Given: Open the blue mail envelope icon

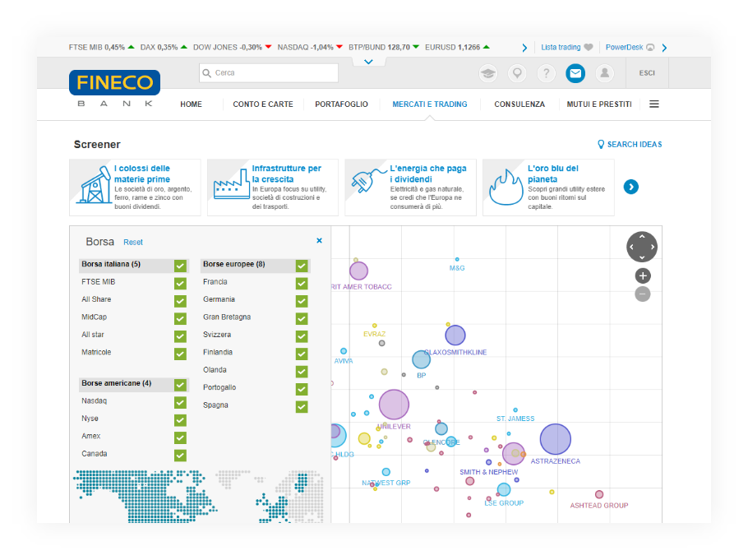Looking at the screenshot, I should point(575,73).
